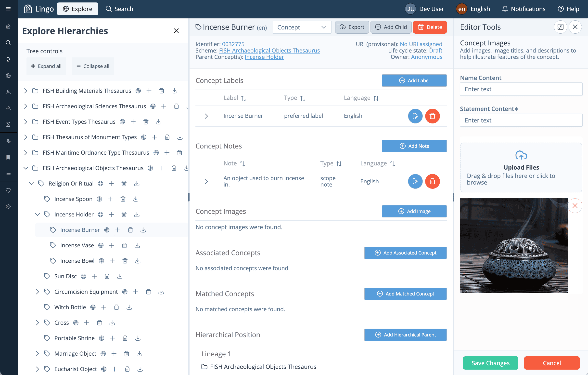Expand the Circumcision Equipment node

(37, 292)
